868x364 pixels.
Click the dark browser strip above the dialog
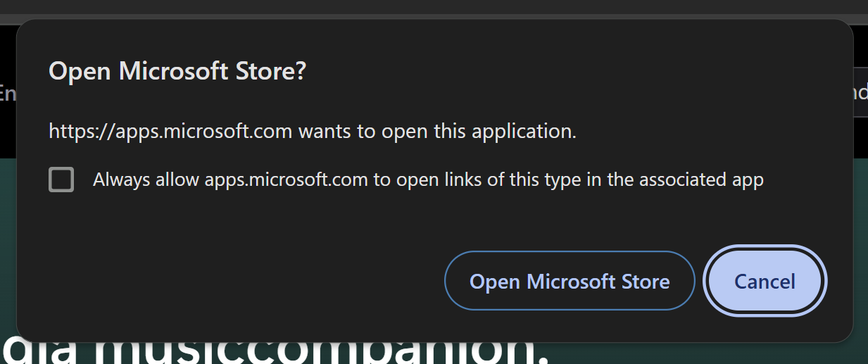(434, 7)
